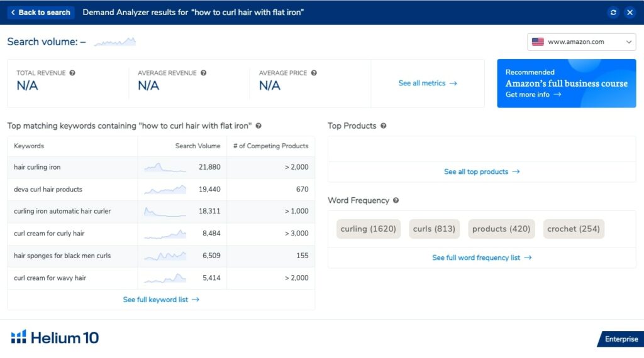Click Get more info on recommended course
The width and height of the screenshot is (644, 358).
[x=533, y=95]
